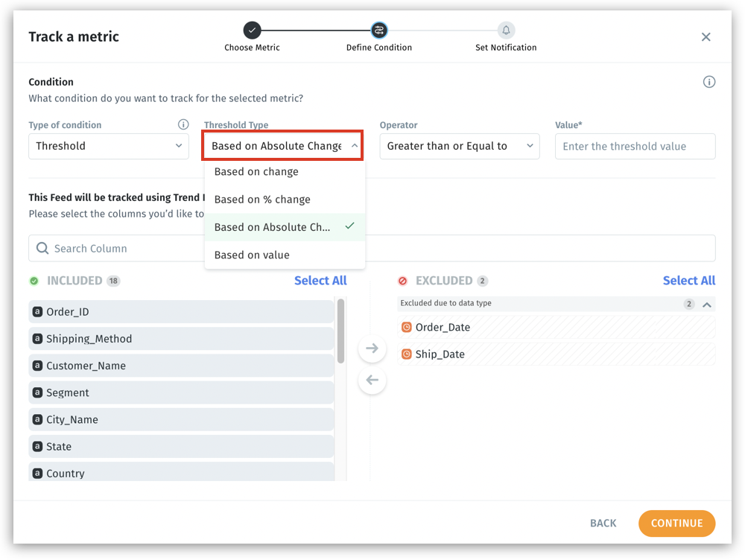Choose Based on % change option
Viewport: 745px width, 560px height.
(x=262, y=200)
